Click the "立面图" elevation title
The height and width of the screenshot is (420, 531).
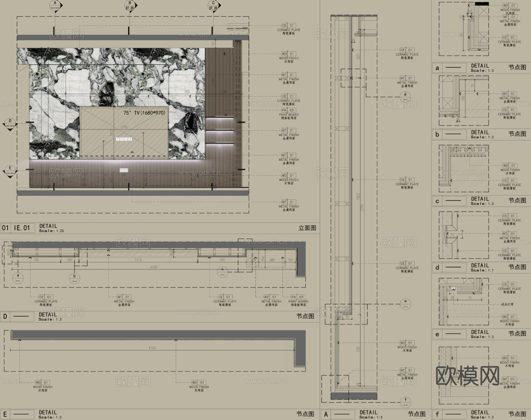pyautogui.click(x=307, y=228)
